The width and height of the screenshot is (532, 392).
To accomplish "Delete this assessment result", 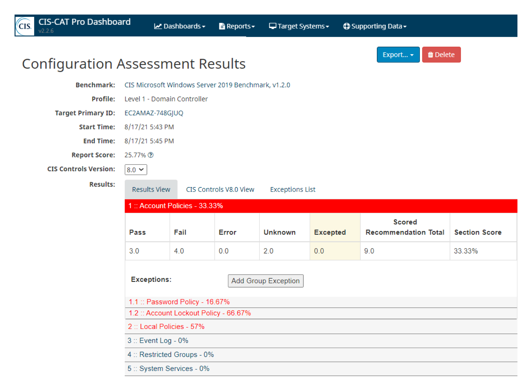I will point(441,55).
